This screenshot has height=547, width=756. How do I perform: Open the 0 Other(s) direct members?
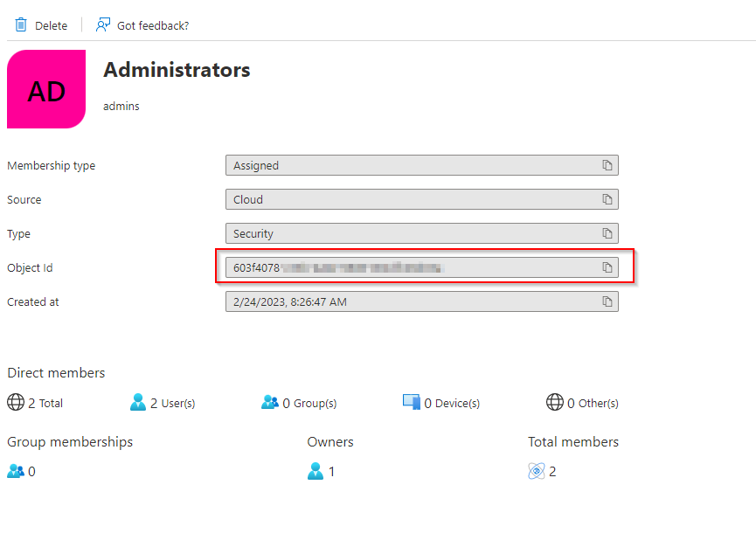point(582,403)
